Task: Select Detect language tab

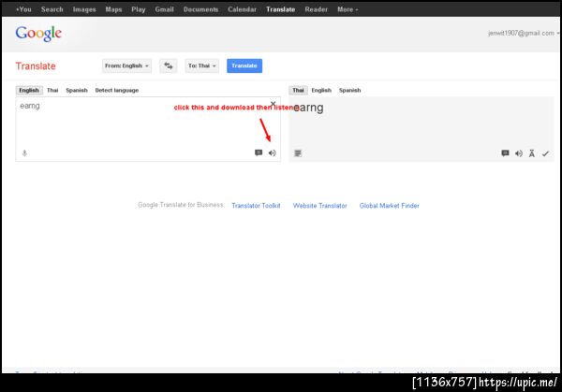Action: [x=117, y=90]
